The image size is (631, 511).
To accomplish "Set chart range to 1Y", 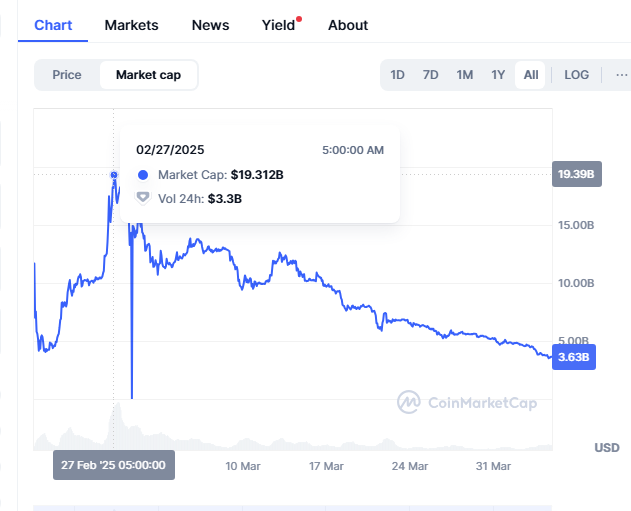I will (x=497, y=75).
